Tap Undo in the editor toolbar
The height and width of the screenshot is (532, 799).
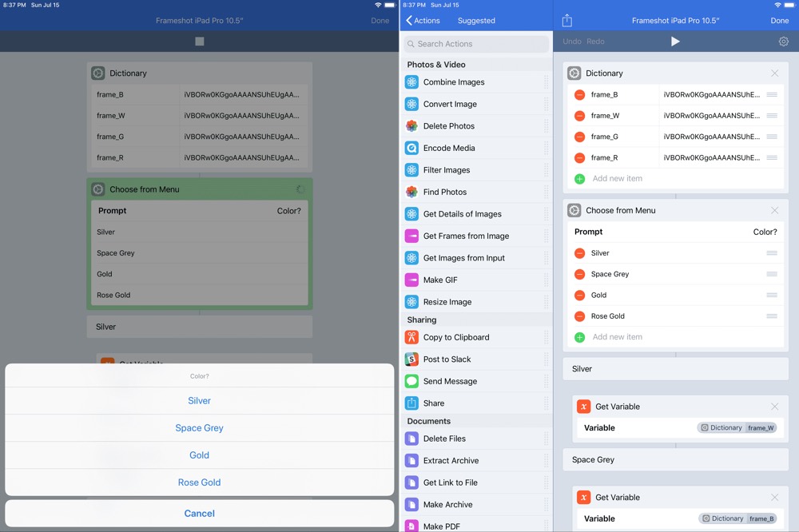pos(572,42)
